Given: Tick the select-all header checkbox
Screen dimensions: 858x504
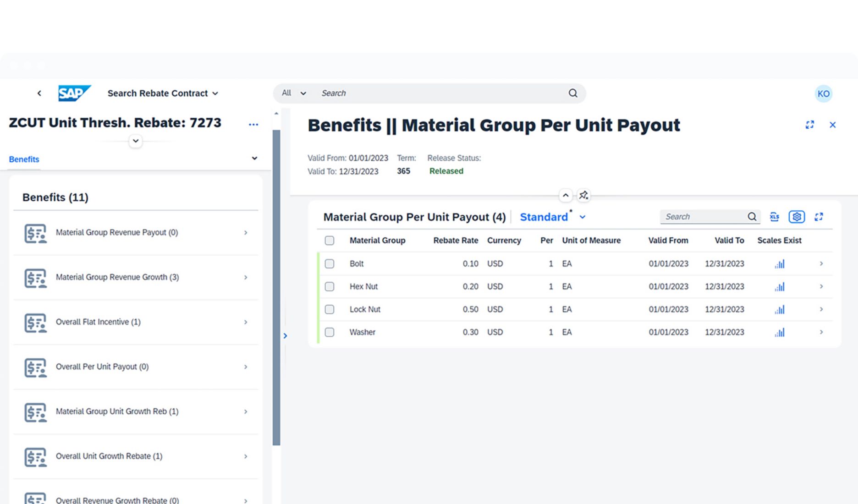Looking at the screenshot, I should 330,241.
